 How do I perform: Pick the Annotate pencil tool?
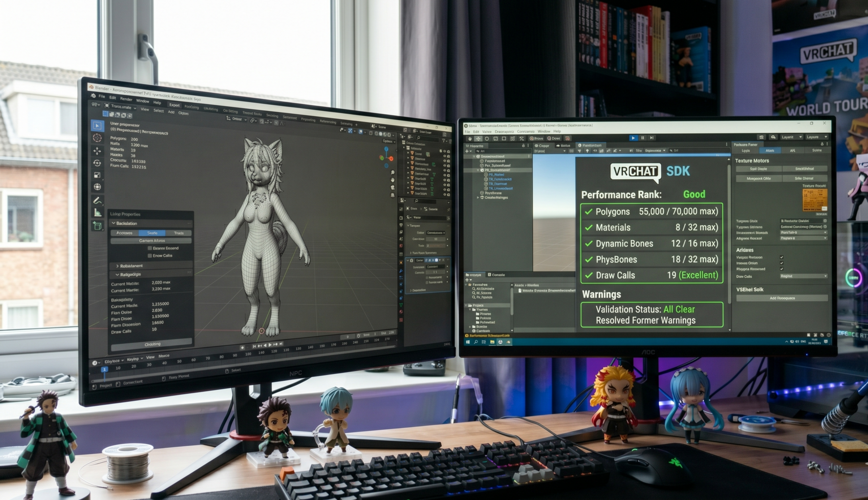pyautogui.click(x=97, y=200)
